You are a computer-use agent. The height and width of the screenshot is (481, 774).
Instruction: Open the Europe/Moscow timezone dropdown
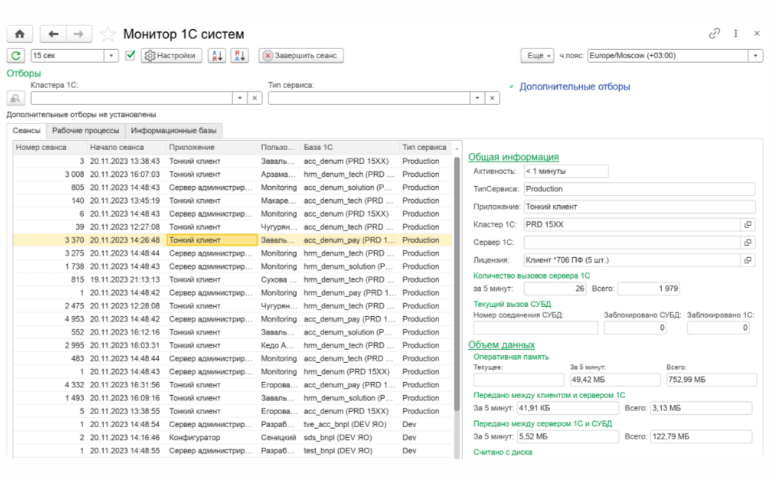tap(756, 56)
